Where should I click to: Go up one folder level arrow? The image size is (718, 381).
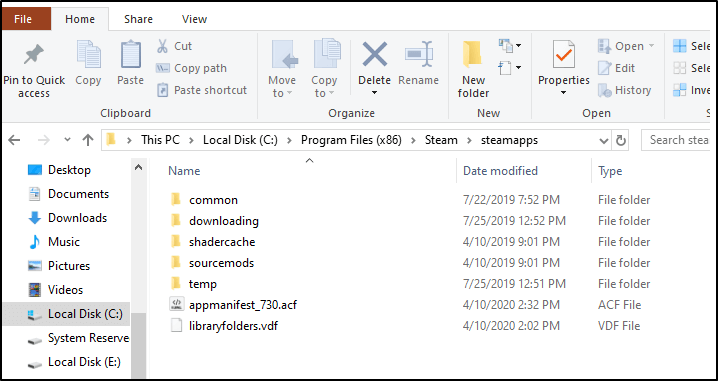pyautogui.click(x=88, y=140)
